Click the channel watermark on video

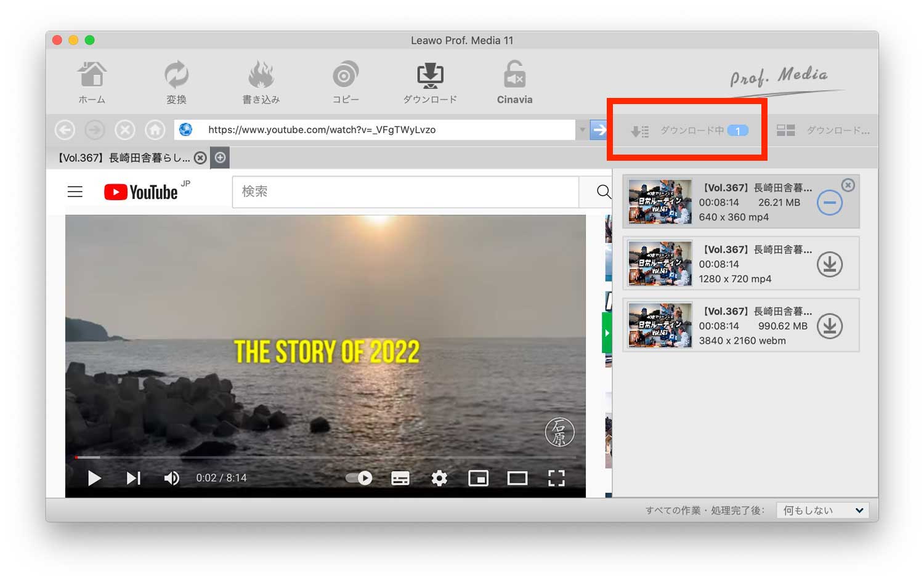tap(559, 432)
